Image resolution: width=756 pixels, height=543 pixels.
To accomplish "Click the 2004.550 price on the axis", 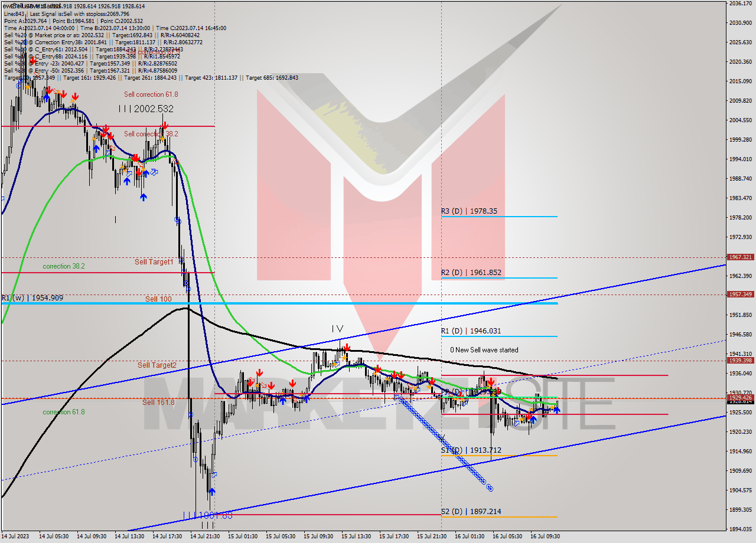I will 740,120.
